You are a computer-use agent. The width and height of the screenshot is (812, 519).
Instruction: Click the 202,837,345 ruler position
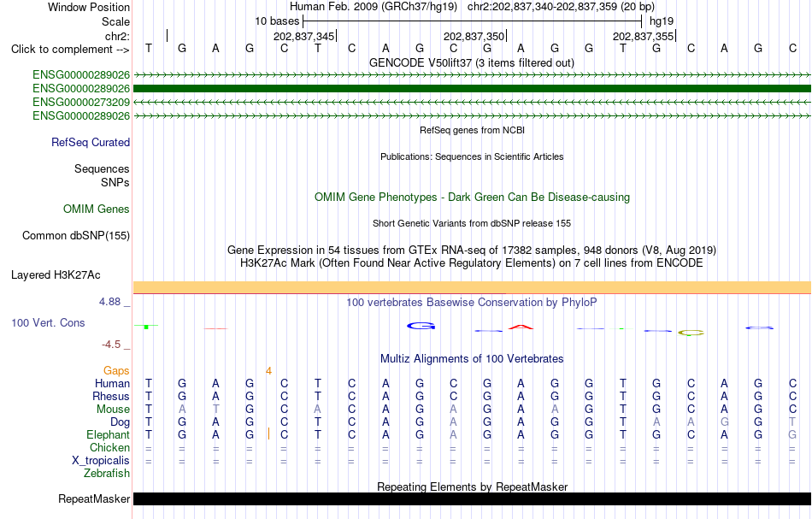tap(304, 37)
